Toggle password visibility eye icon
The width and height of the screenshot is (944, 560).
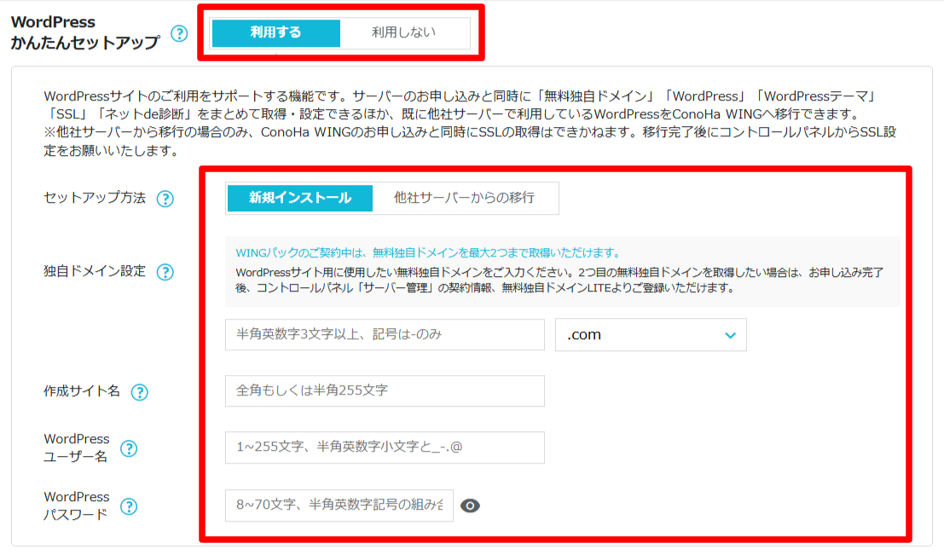click(470, 505)
